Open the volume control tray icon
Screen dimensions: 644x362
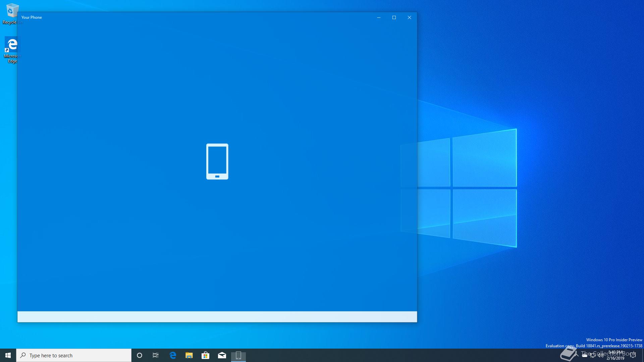600,355
